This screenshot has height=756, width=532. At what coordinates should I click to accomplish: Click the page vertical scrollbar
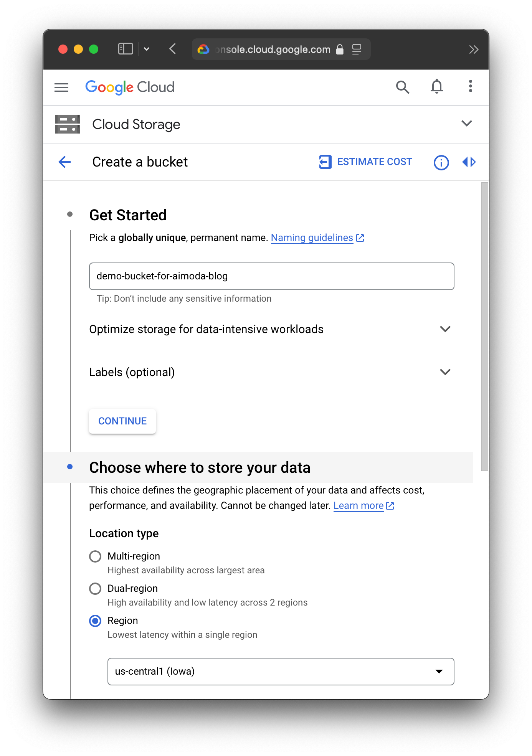click(485, 326)
